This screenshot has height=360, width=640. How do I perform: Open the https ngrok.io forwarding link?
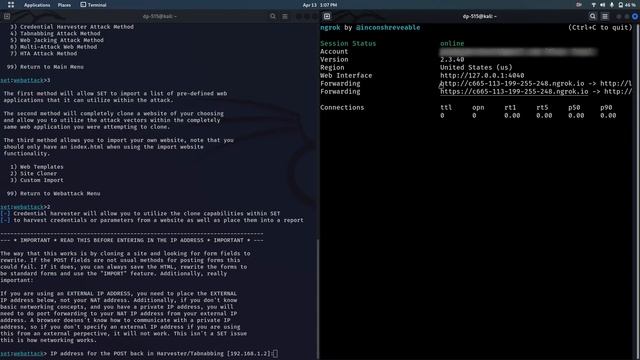click(514, 91)
